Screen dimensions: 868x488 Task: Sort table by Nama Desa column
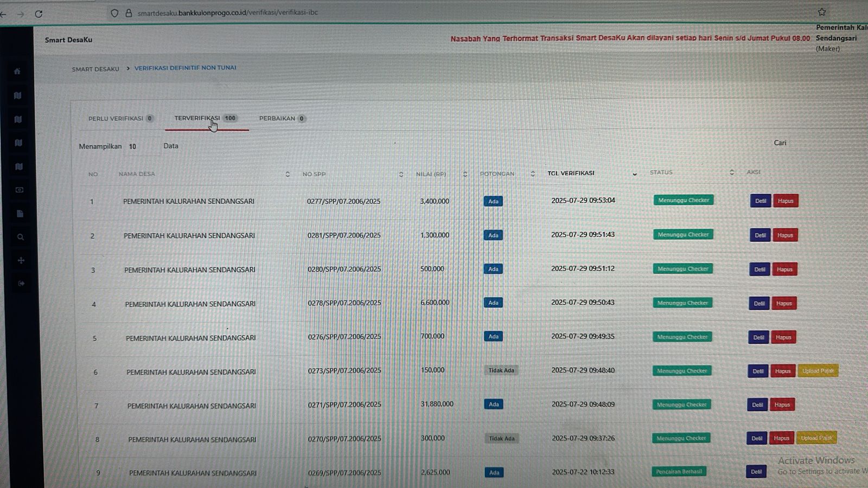[x=204, y=174]
